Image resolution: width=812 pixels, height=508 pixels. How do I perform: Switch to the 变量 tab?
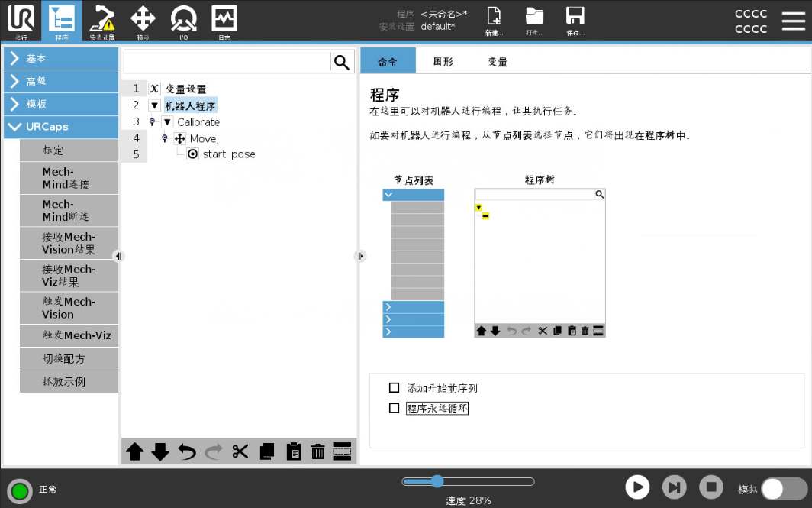tap(498, 61)
